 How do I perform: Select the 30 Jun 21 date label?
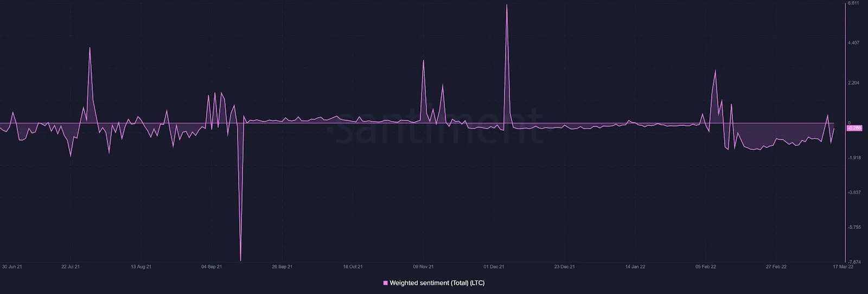pos(12,267)
